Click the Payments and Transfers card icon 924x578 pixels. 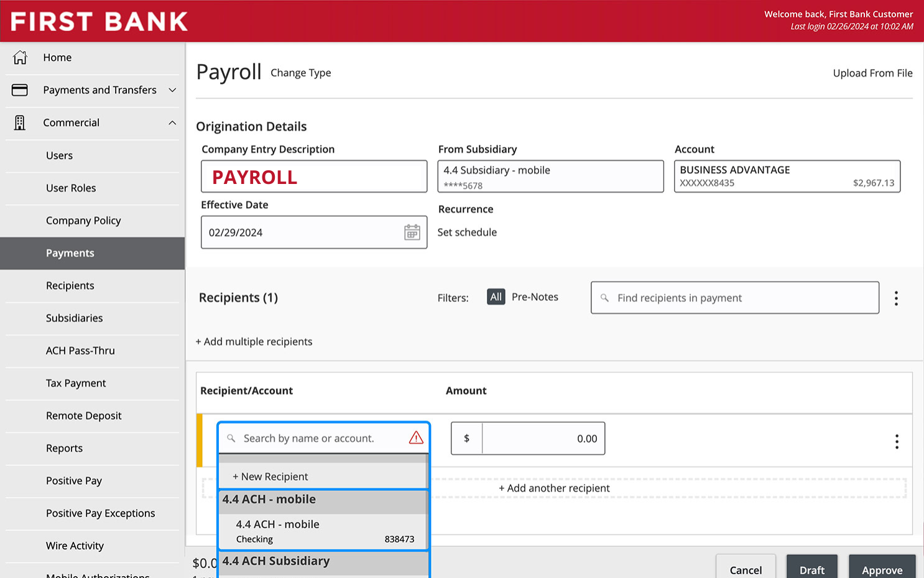pyautogui.click(x=20, y=90)
